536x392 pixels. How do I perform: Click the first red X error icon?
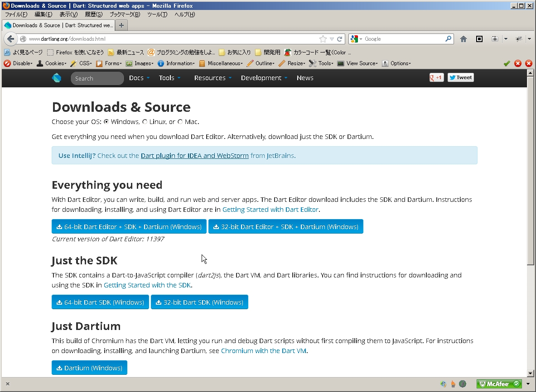pyautogui.click(x=517, y=63)
